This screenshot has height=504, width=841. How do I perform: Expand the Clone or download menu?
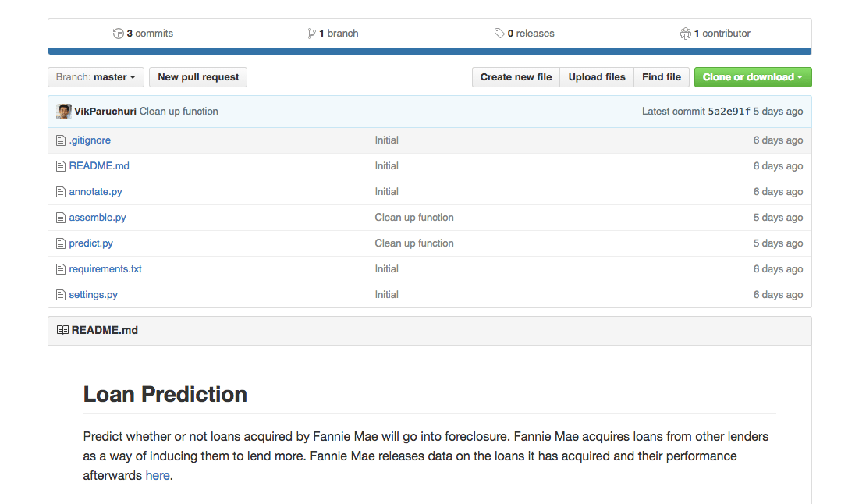tap(752, 77)
